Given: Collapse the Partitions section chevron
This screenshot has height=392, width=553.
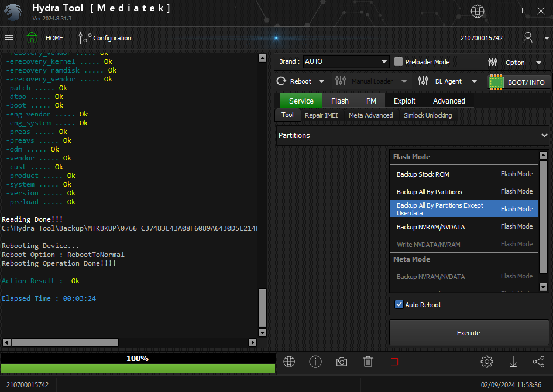Looking at the screenshot, I should click(x=544, y=135).
